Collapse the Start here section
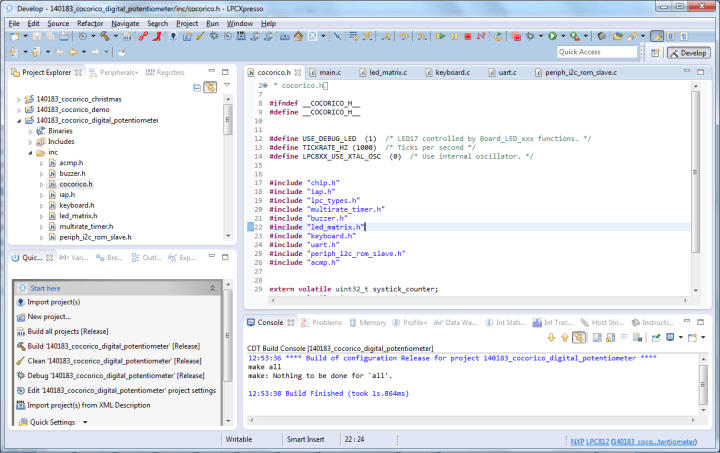This screenshot has height=453, width=720. click(x=212, y=288)
